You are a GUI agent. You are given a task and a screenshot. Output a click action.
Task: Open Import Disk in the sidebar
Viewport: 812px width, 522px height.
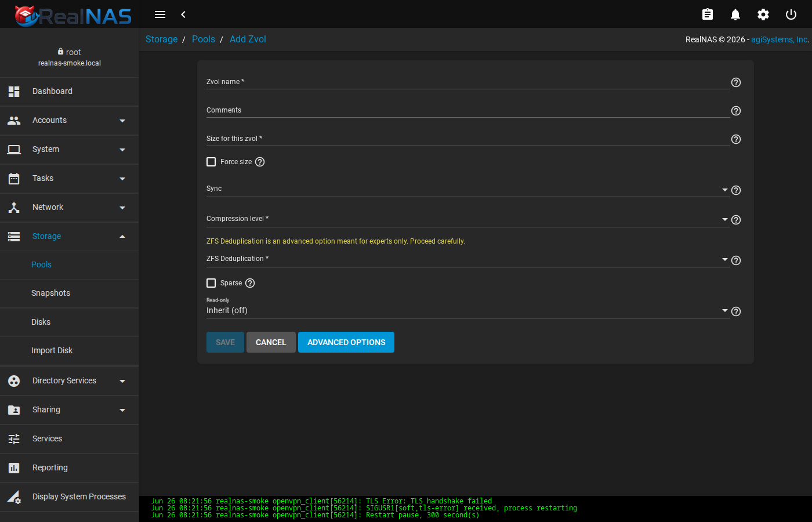[x=70, y=351]
